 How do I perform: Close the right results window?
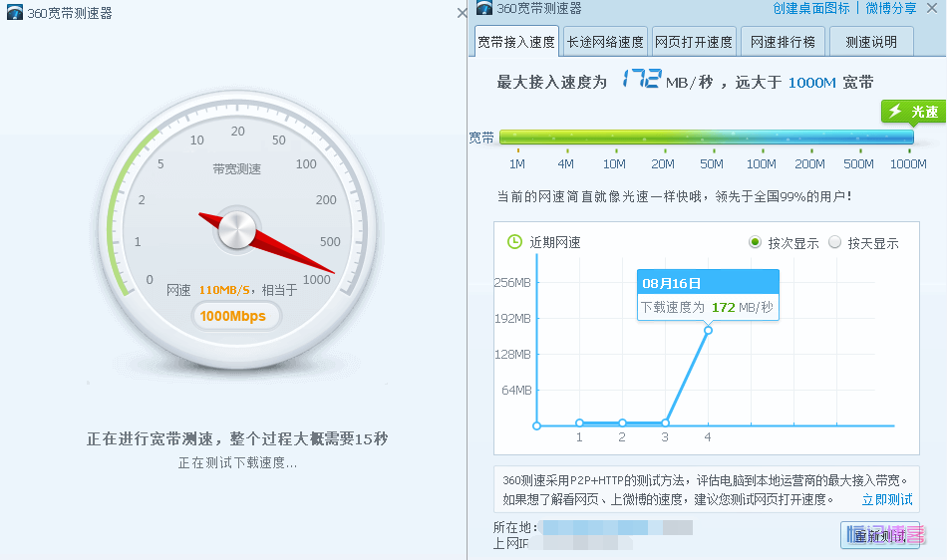coord(932,8)
